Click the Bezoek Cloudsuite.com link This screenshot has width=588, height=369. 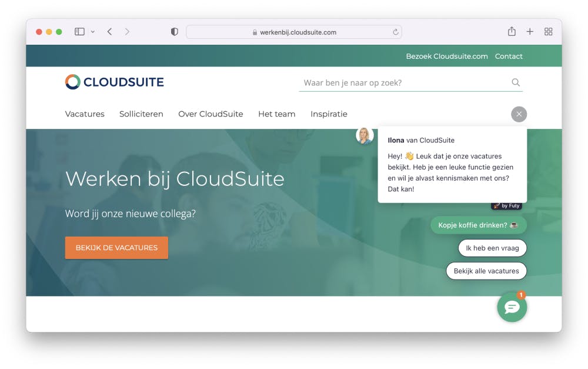point(447,56)
